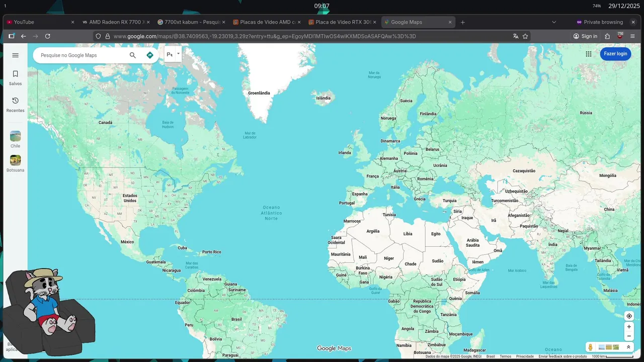Reload the page

48,36
